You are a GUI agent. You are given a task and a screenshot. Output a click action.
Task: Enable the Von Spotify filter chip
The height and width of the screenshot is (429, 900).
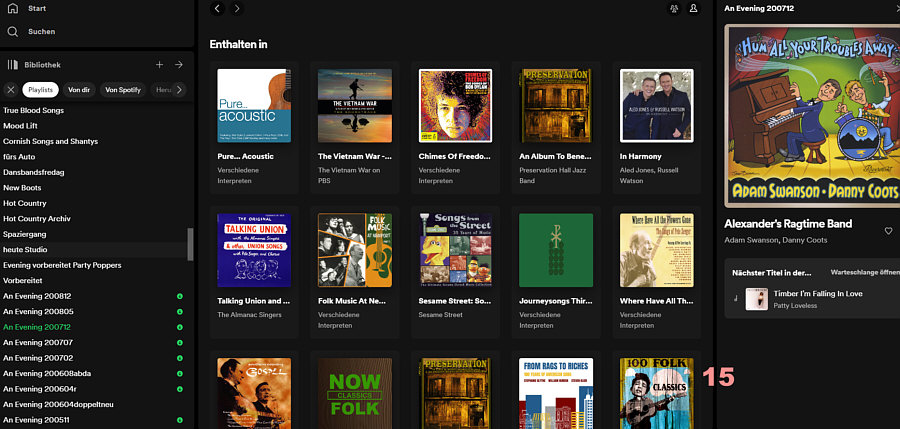pos(123,89)
